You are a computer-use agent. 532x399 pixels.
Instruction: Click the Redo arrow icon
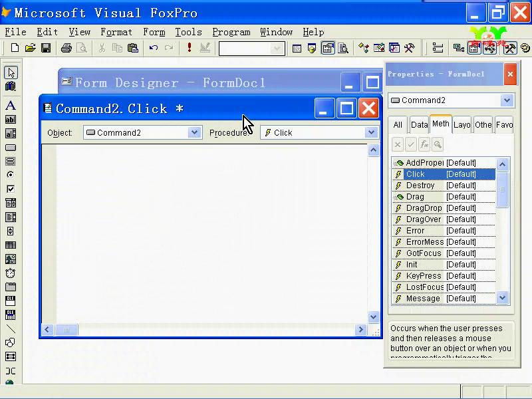pyautogui.click(x=169, y=48)
